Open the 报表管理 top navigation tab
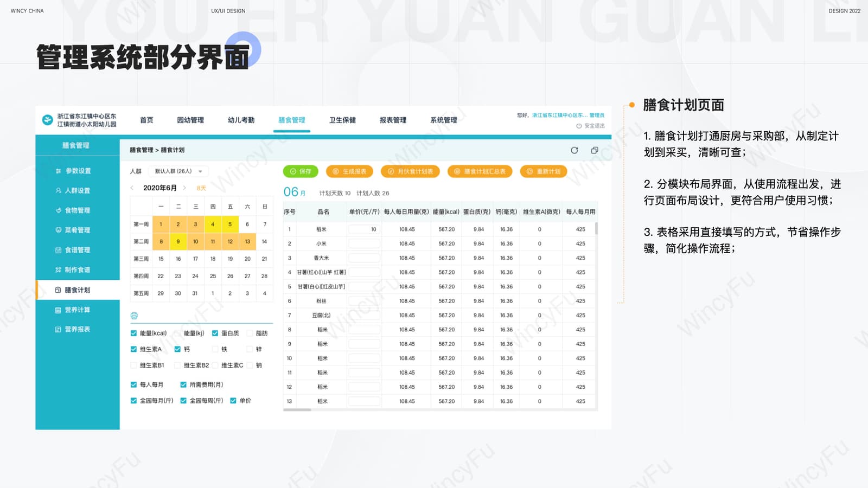 click(x=393, y=120)
